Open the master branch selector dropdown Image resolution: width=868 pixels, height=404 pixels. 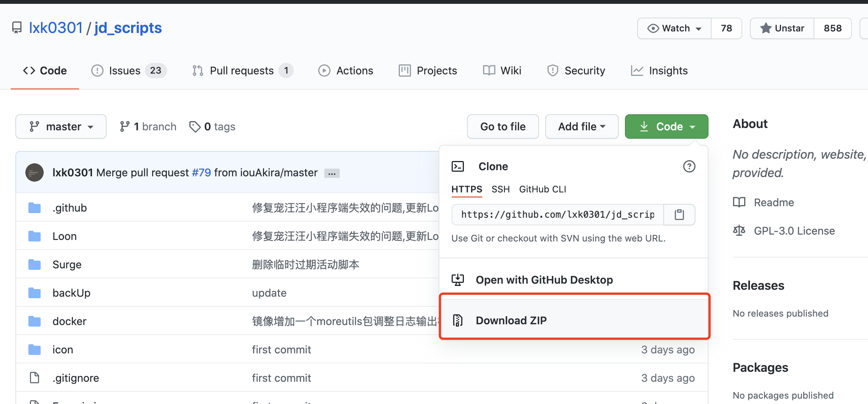click(x=61, y=126)
